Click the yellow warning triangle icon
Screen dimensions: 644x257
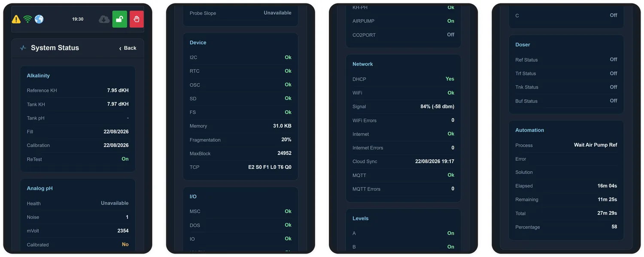[16, 19]
